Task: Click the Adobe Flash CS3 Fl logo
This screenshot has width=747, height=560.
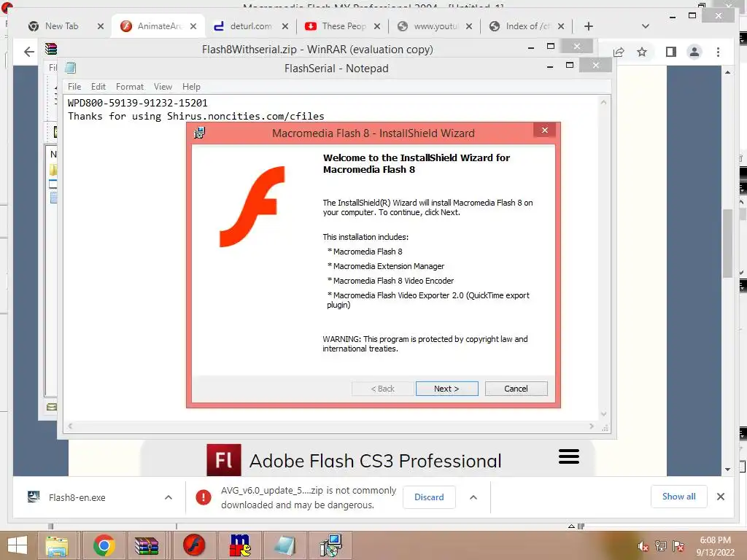Action: tap(224, 460)
